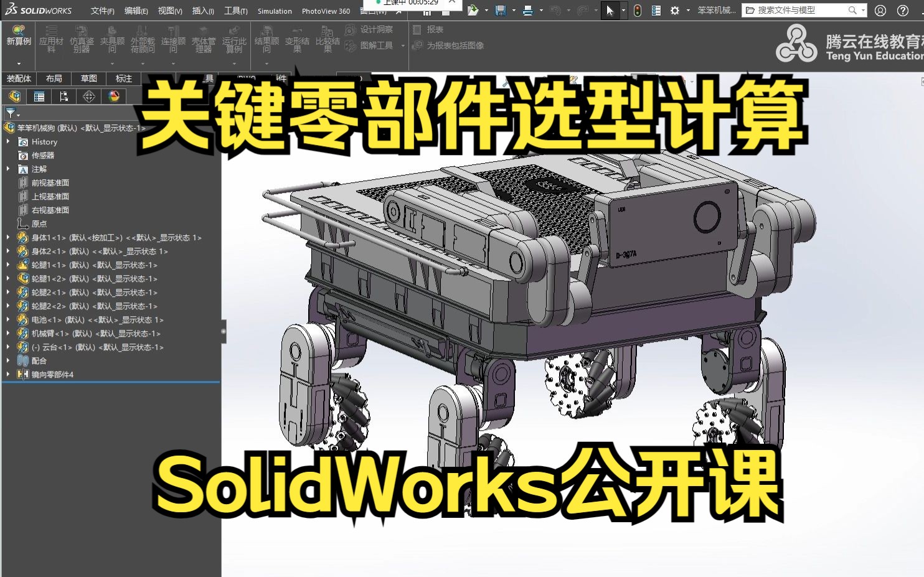Open the 插入(I) menu

(203, 11)
